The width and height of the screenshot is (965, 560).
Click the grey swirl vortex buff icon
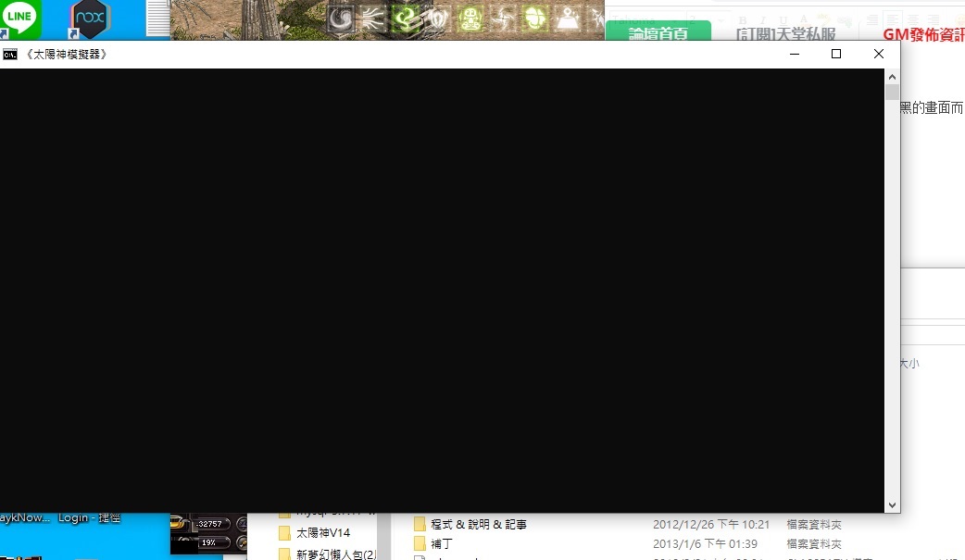tap(340, 19)
